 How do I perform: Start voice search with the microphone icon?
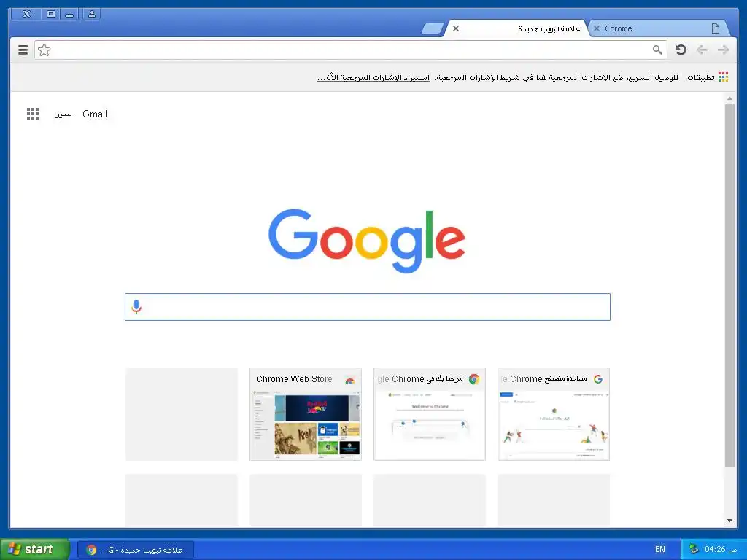[x=136, y=307]
